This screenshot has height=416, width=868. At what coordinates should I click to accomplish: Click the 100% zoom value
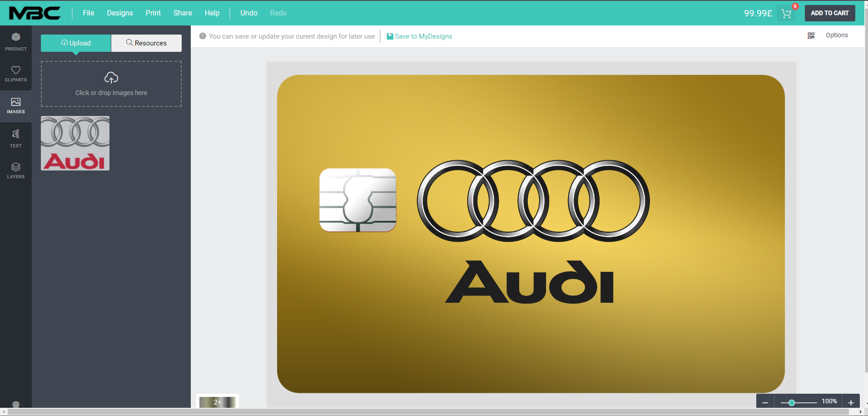pos(829,401)
